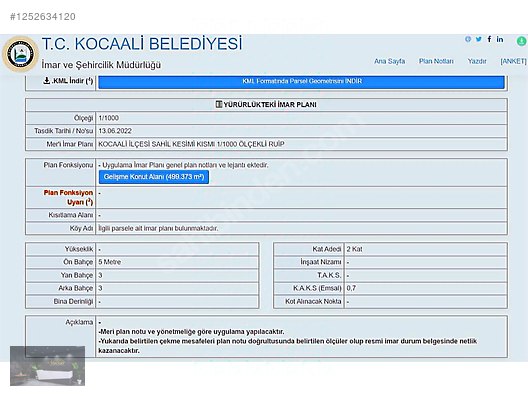Click the T.C. KOCAALİ BELEDİYESİ title
Viewport: 528px width, 396px height.
142,44
